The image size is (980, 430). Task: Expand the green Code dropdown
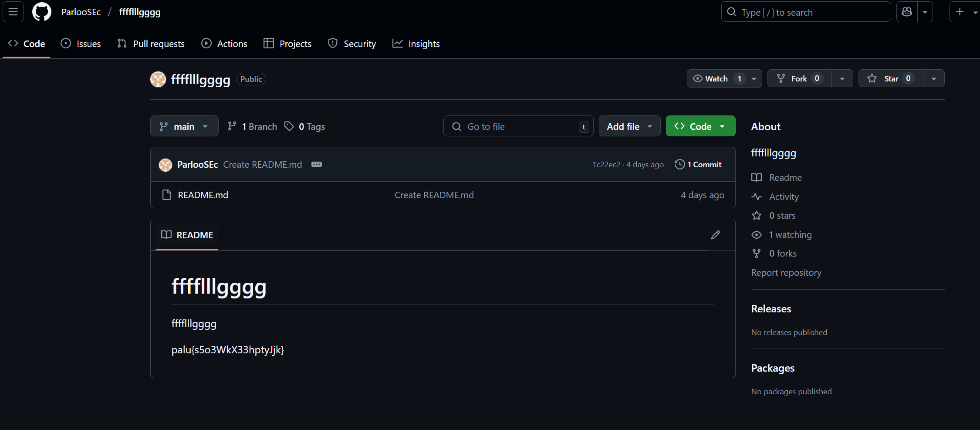coord(700,126)
